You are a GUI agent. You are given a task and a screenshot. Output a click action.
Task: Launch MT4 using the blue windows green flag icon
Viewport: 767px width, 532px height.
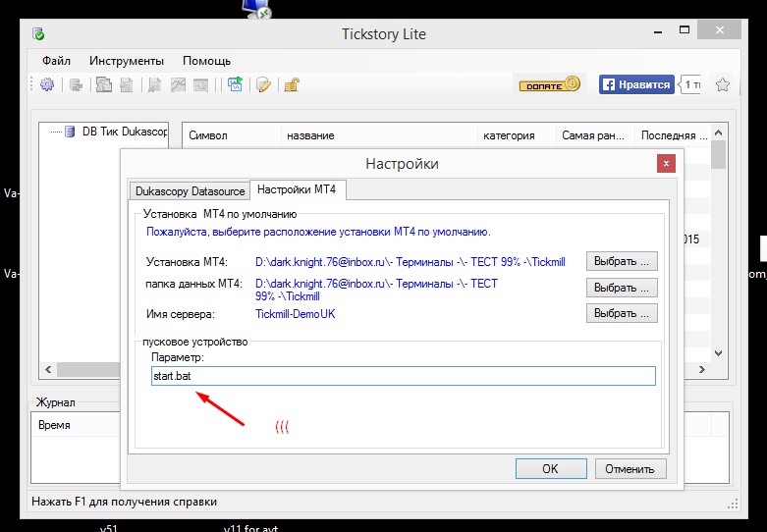[x=236, y=84]
